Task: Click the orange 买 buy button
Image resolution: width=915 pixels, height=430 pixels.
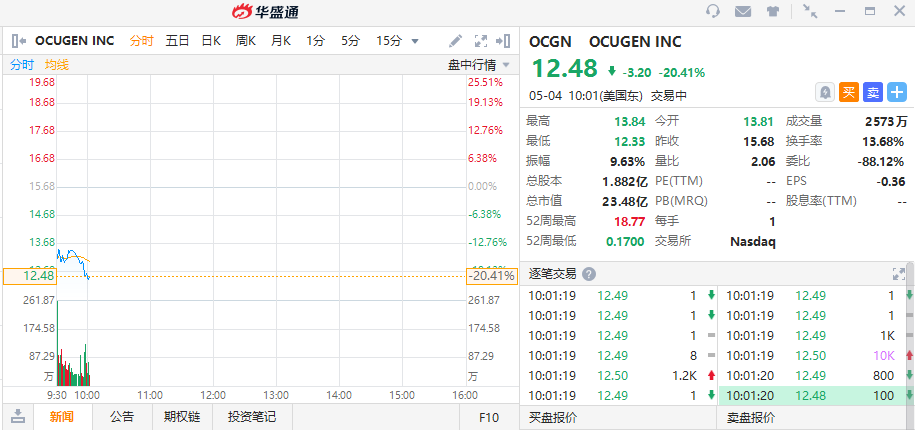Action: (849, 92)
